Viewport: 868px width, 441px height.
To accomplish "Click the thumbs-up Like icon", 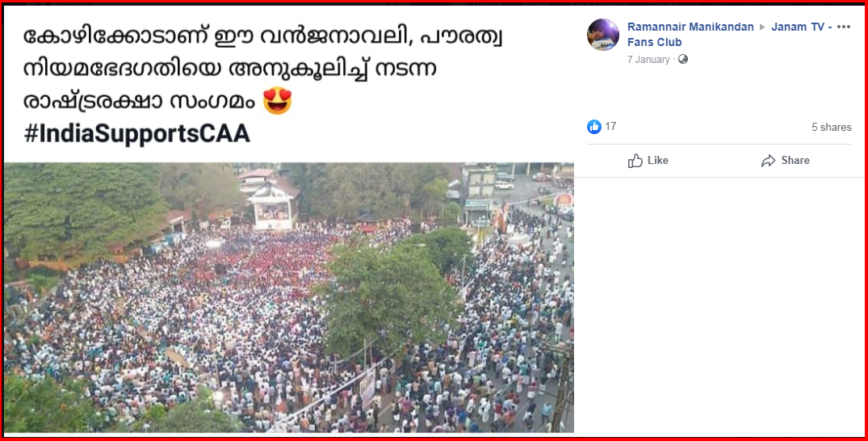I will point(635,161).
